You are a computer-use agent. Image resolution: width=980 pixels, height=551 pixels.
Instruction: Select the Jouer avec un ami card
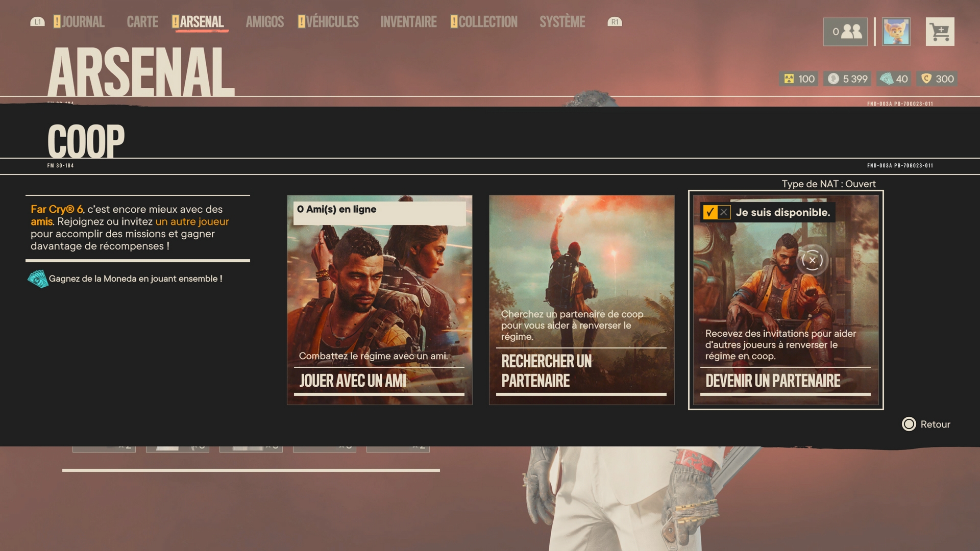[x=379, y=300]
